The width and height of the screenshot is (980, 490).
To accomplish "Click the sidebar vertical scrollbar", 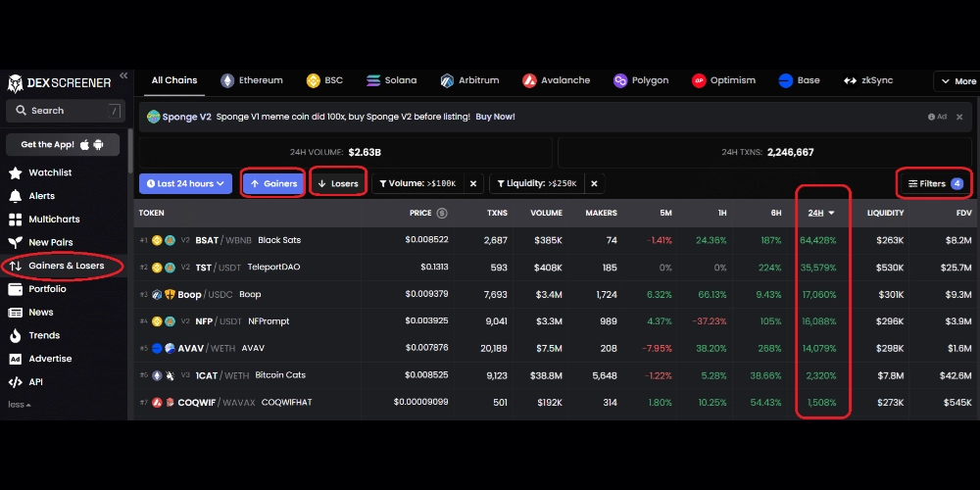I will pos(130,150).
